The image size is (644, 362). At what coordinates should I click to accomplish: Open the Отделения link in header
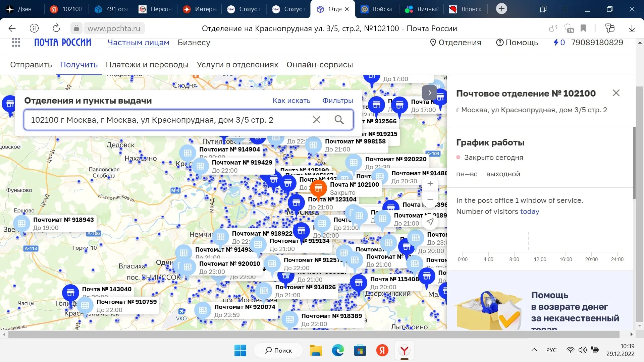point(455,43)
